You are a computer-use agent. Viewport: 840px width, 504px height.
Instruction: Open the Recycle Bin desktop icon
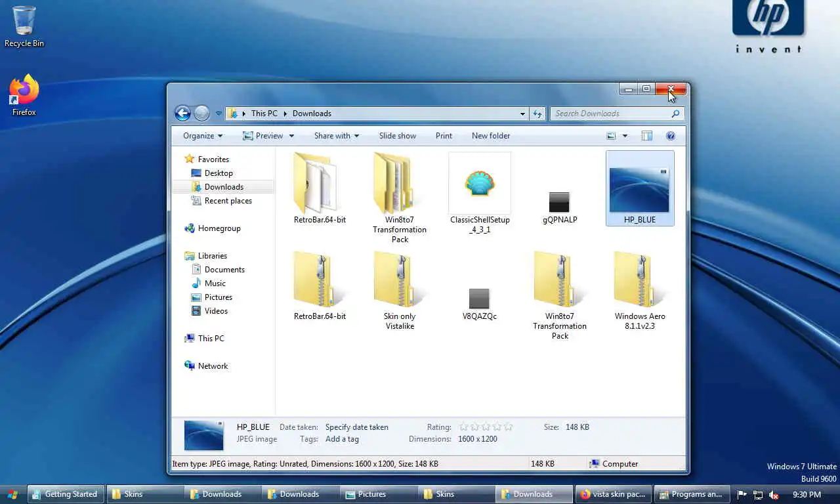pyautogui.click(x=24, y=27)
